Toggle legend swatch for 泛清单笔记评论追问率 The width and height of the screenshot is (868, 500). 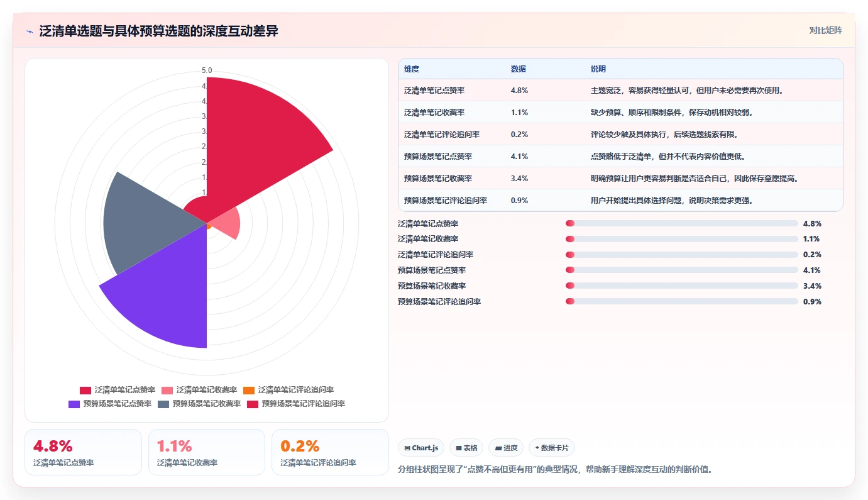pyautogui.click(x=249, y=391)
